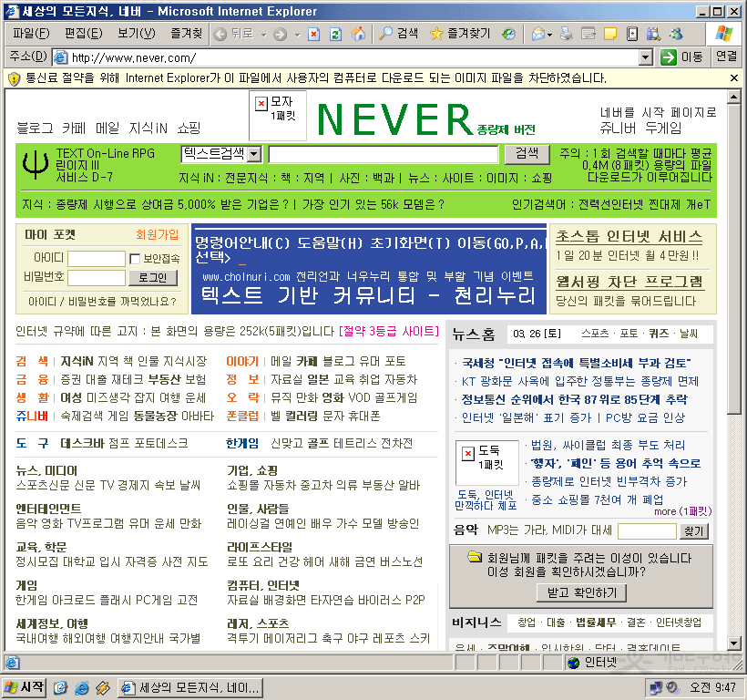747x700 pixels.
Task: Click the green arrow 이동 go icon
Action: click(x=669, y=57)
